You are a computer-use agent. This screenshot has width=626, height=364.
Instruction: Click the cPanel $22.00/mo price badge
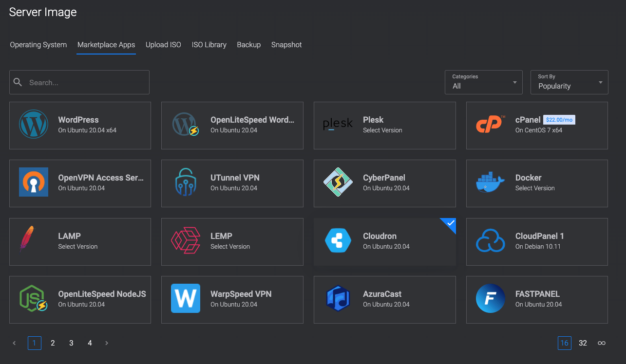[x=559, y=120]
